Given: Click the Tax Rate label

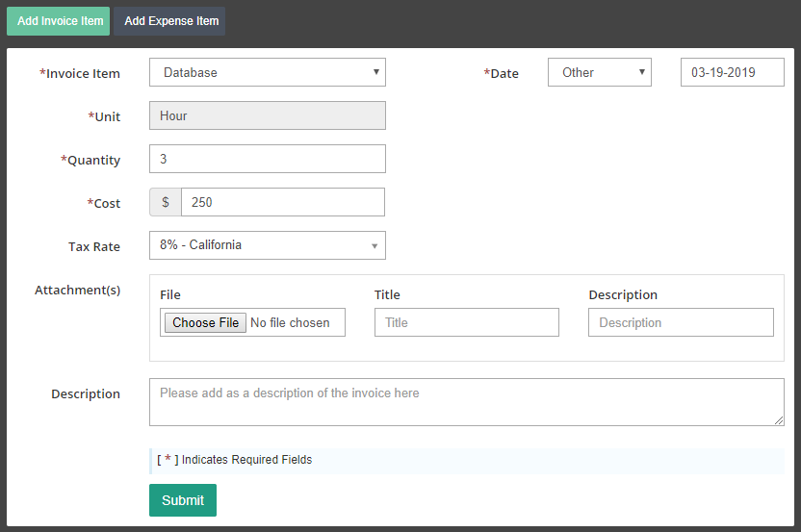Looking at the screenshot, I should [94, 246].
